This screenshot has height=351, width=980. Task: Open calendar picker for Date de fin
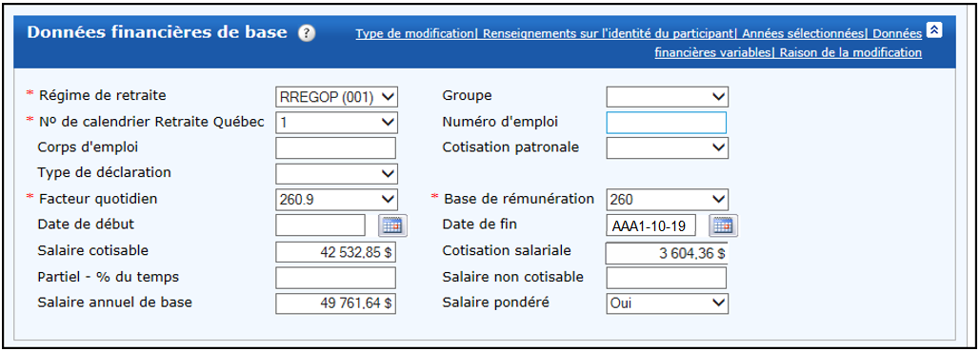coord(723,225)
